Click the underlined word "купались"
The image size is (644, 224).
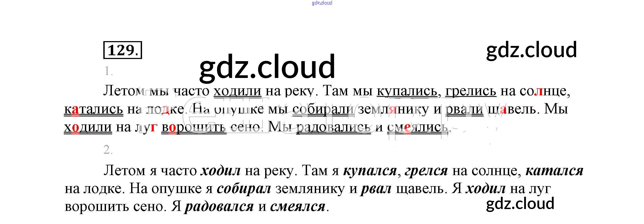[407, 91]
